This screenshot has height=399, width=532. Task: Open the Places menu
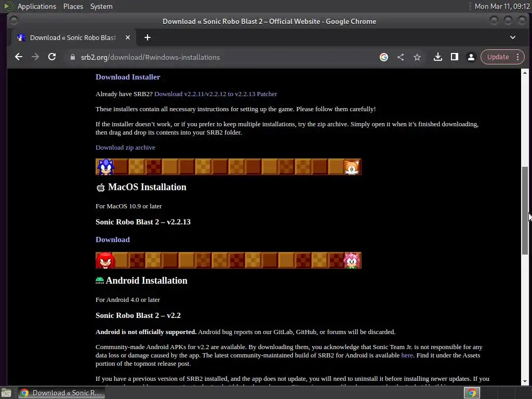[x=73, y=6]
